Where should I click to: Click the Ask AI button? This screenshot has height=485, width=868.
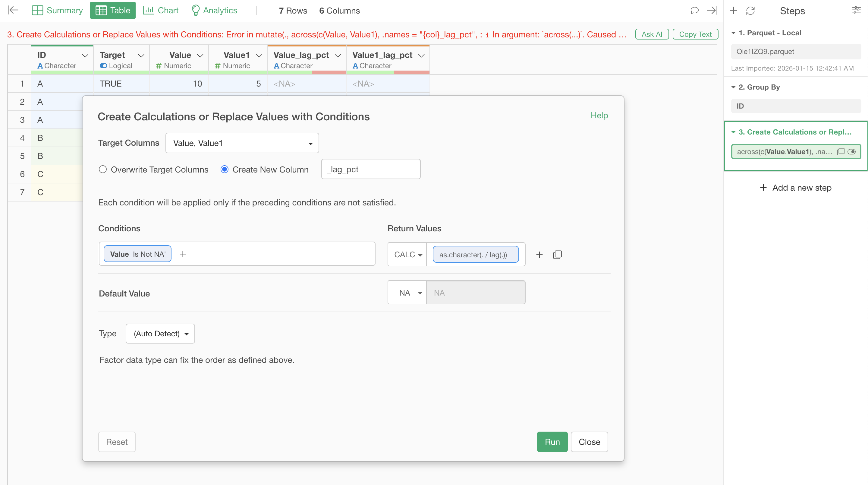point(652,34)
